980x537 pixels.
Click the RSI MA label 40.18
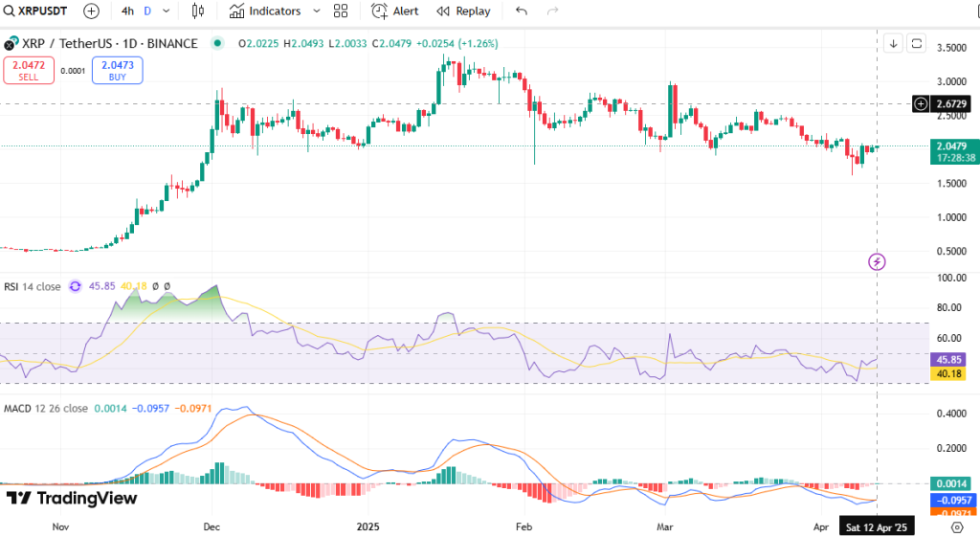click(949, 374)
